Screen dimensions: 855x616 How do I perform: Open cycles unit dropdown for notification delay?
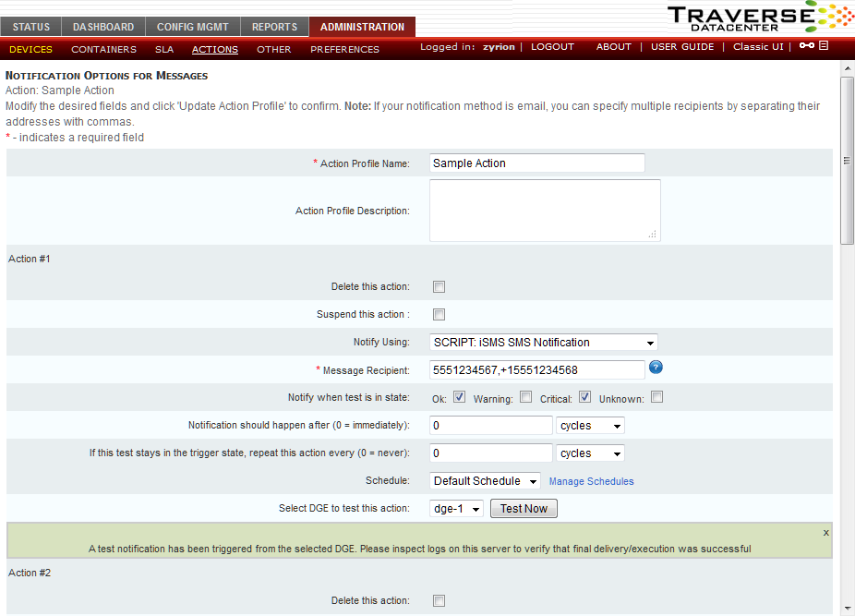pos(590,426)
